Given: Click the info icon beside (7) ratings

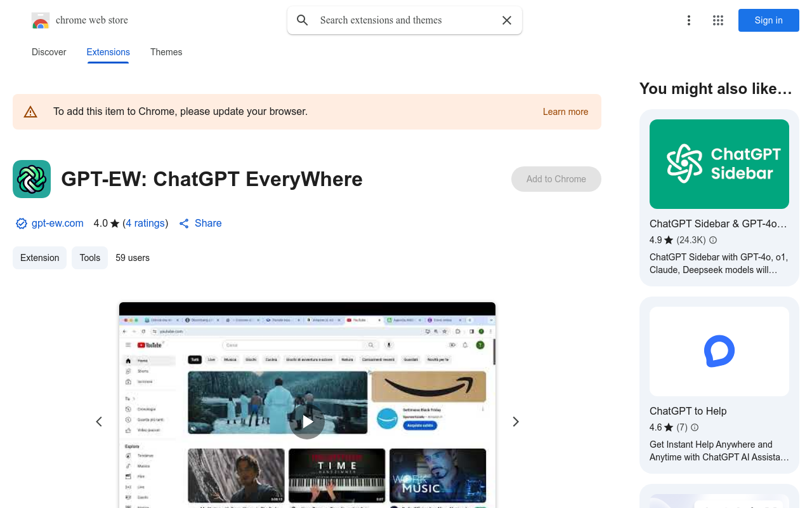Looking at the screenshot, I should 695,427.
